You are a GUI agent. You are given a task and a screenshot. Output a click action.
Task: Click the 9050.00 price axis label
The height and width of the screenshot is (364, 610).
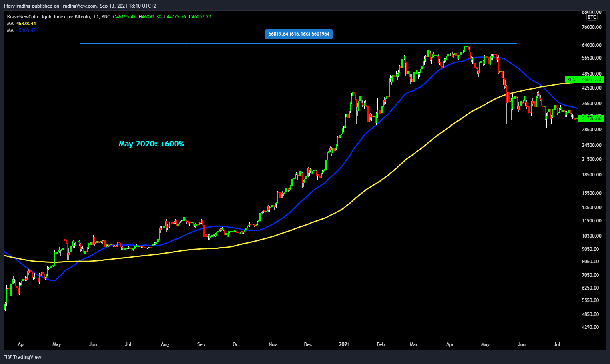click(590, 249)
